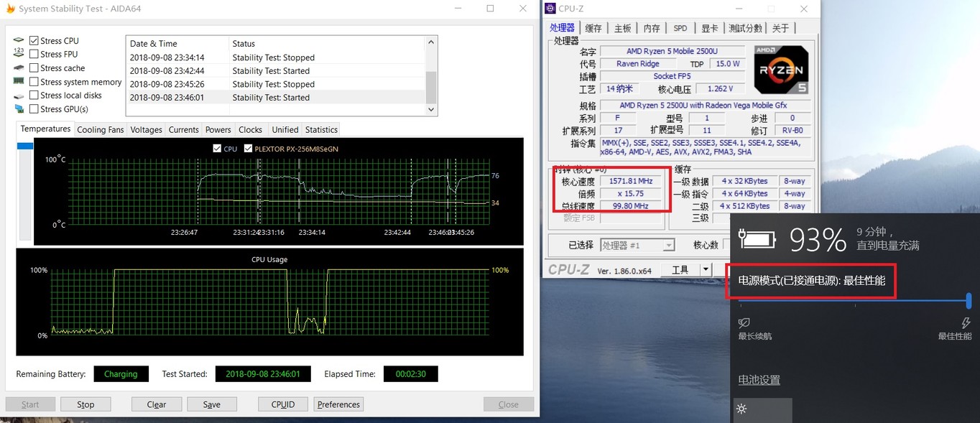Expand the 处理器 #1 selection combo box
The width and height of the screenshot is (980, 423).
tap(668, 246)
